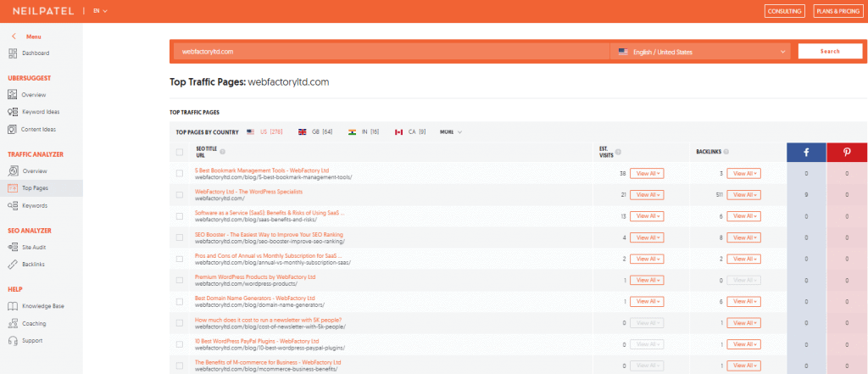Click the Backlinks link icon in sidebar
The image size is (868, 374).
pos(13,265)
